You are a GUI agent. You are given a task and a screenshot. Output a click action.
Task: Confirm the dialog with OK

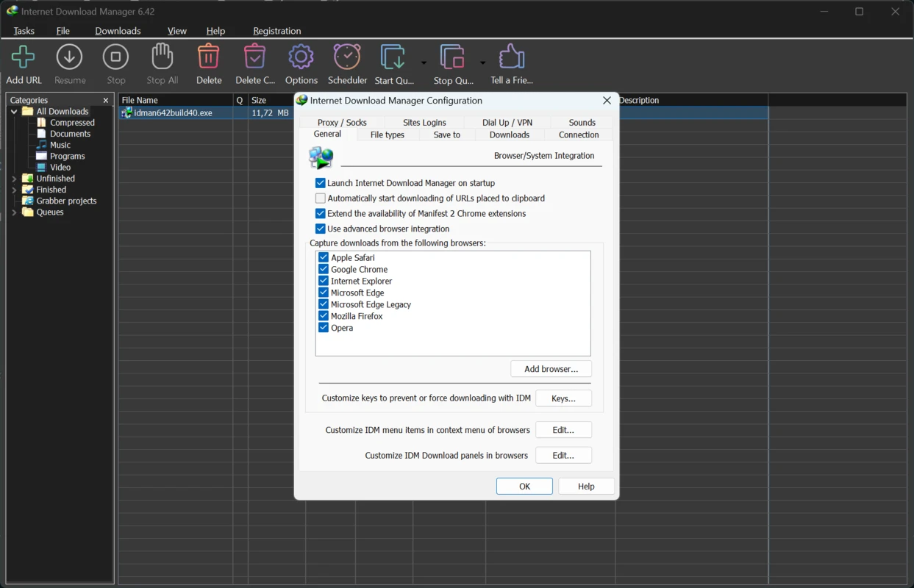point(524,487)
